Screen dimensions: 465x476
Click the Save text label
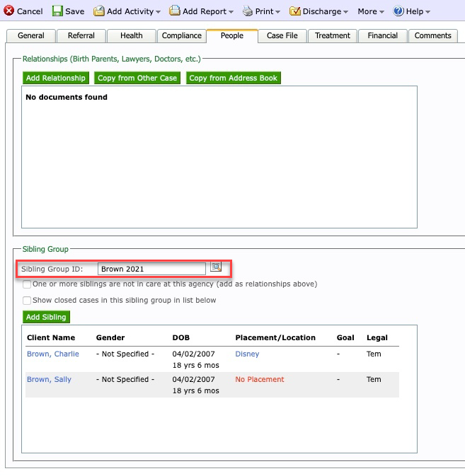pyautogui.click(x=75, y=11)
